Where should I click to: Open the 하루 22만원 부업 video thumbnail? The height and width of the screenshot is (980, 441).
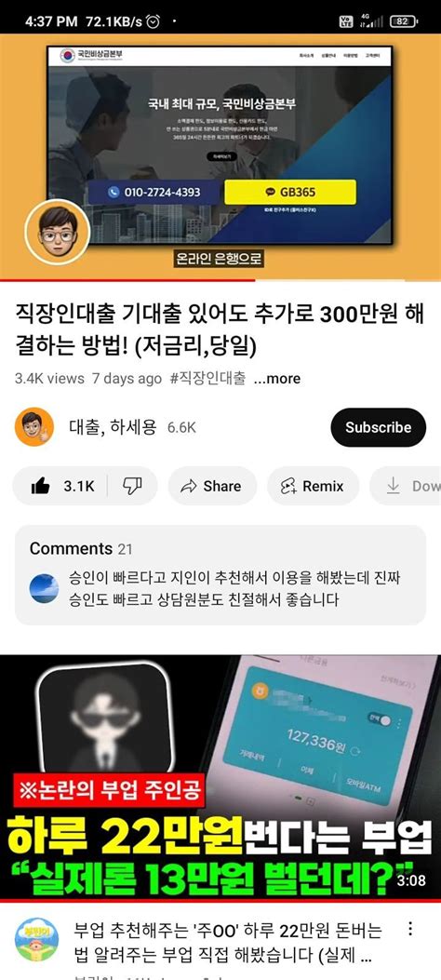pyautogui.click(x=220, y=777)
